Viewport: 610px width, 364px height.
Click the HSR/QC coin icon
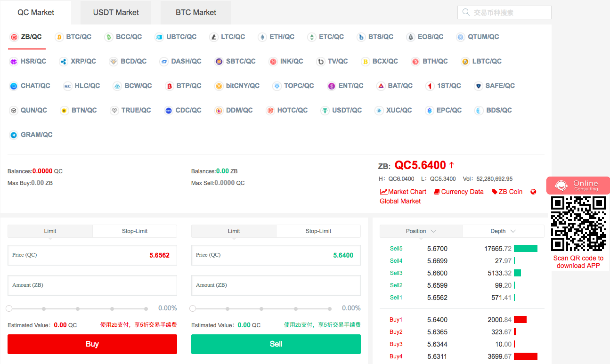(14, 61)
